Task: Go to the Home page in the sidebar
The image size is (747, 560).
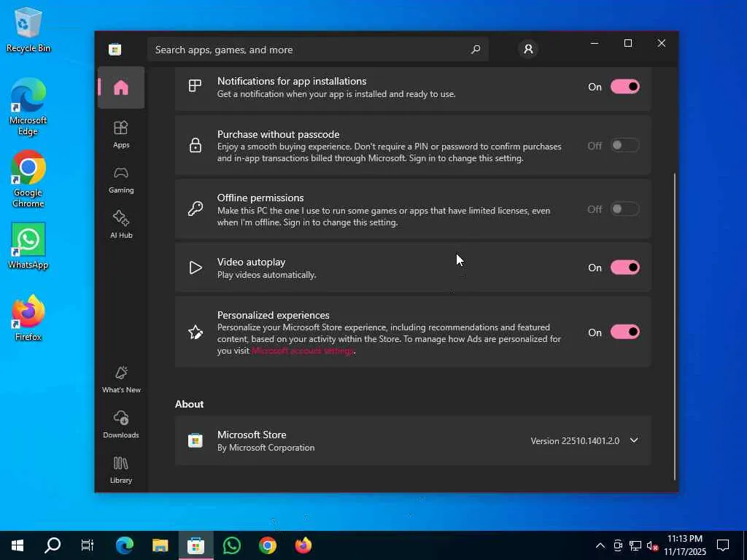Action: click(121, 87)
